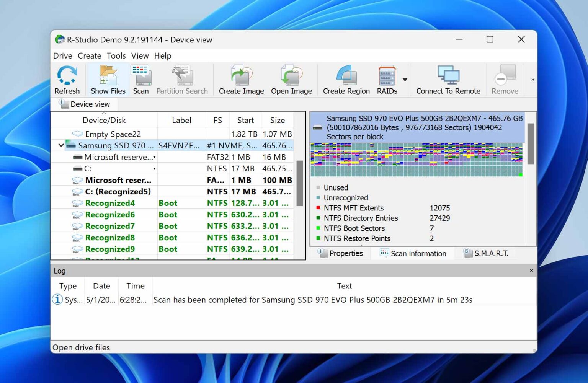Open the Tools menu
This screenshot has width=588, height=383.
(x=116, y=56)
